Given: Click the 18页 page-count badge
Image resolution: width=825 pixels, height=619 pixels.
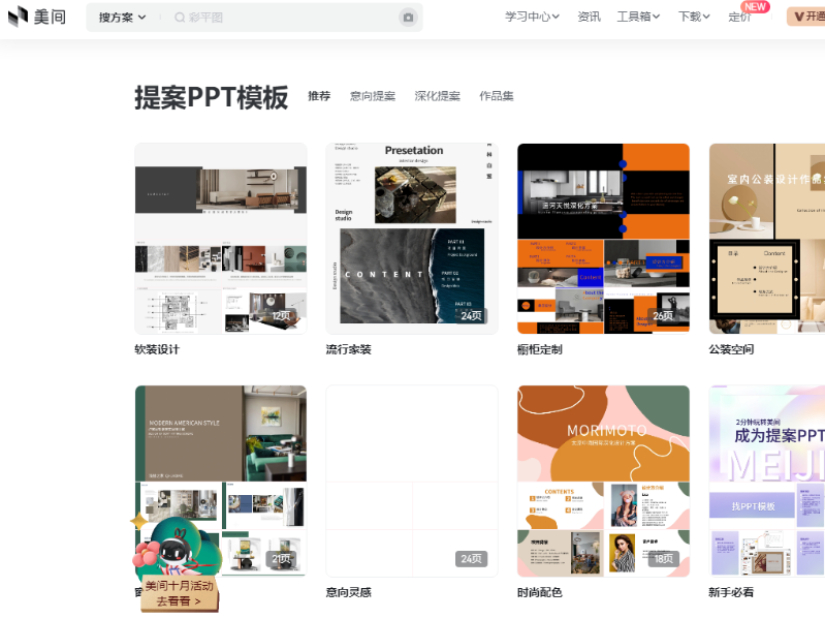Looking at the screenshot, I should click(663, 558).
